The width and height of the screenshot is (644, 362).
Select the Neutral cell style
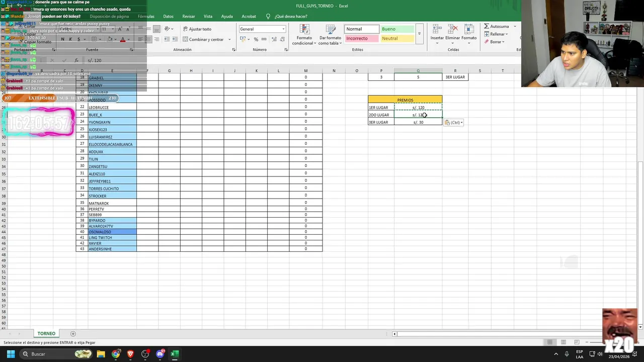coord(397,38)
